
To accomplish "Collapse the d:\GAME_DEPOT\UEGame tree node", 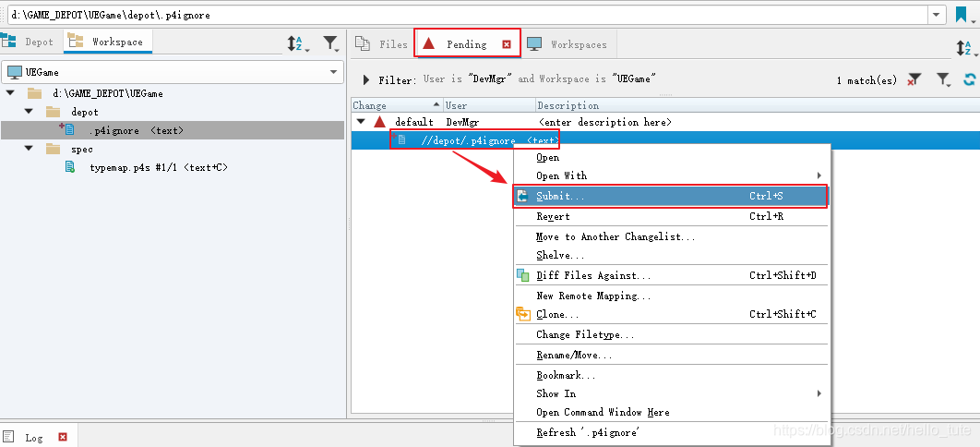I will (x=10, y=93).
